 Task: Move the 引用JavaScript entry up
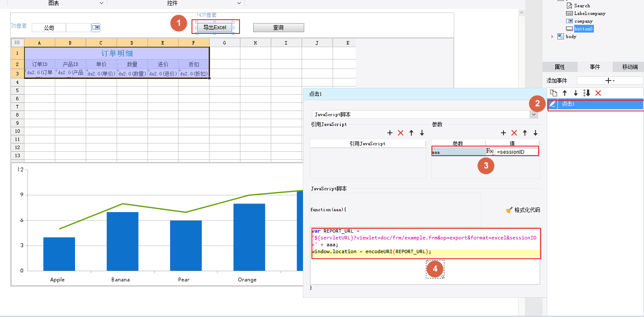tap(411, 133)
